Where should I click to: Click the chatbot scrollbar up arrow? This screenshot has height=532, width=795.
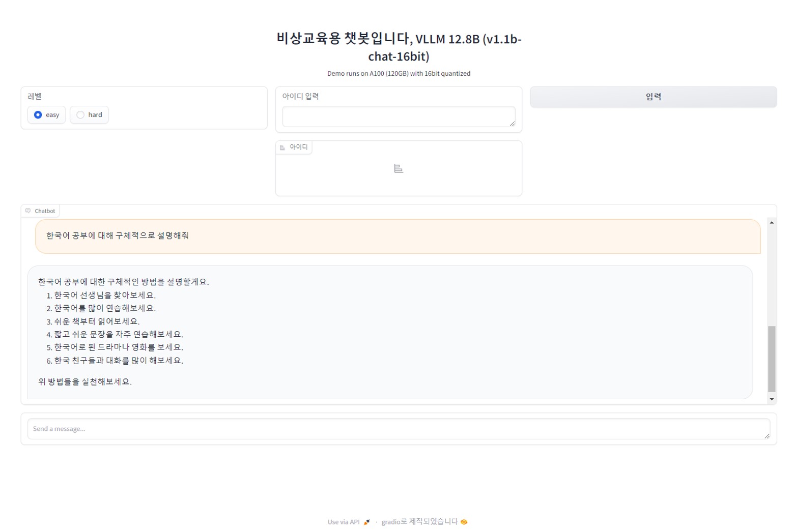pos(772,223)
